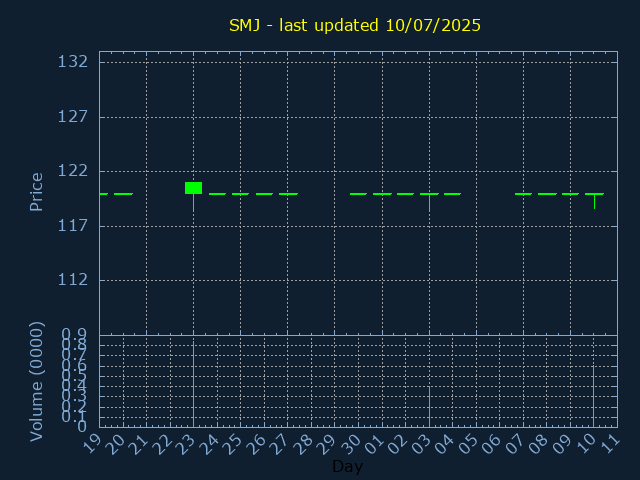
Task: Click the flat price dash above day 04
Action: (x=452, y=194)
